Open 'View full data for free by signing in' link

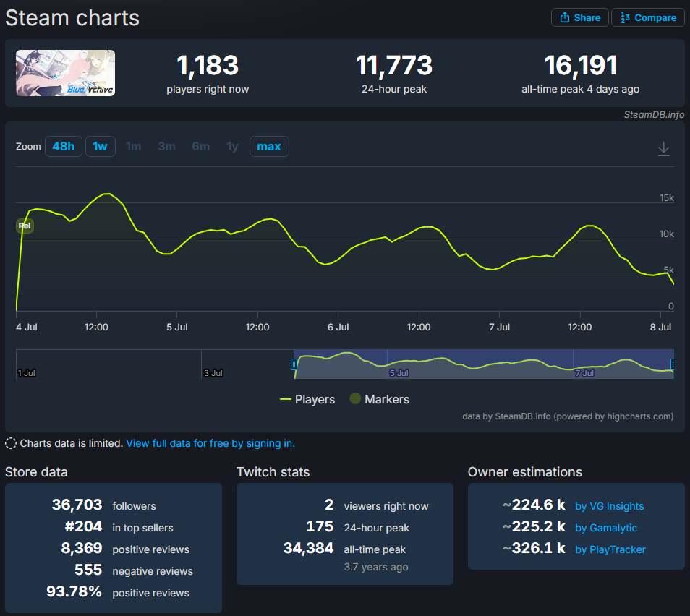point(210,443)
